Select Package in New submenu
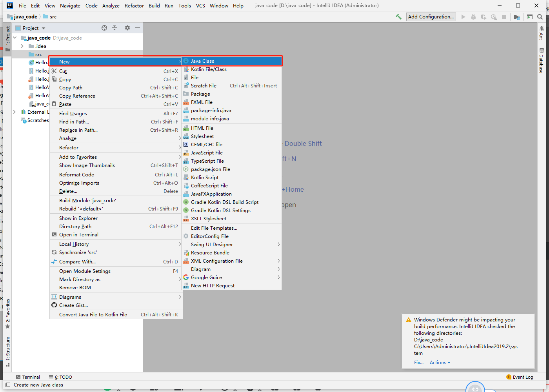This screenshot has height=392, width=549. point(232,94)
